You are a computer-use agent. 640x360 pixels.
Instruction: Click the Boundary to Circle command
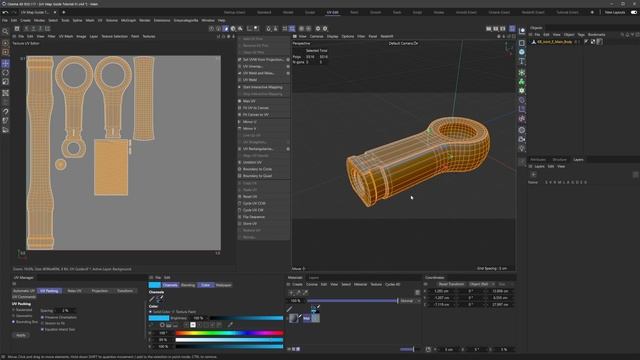(257, 169)
